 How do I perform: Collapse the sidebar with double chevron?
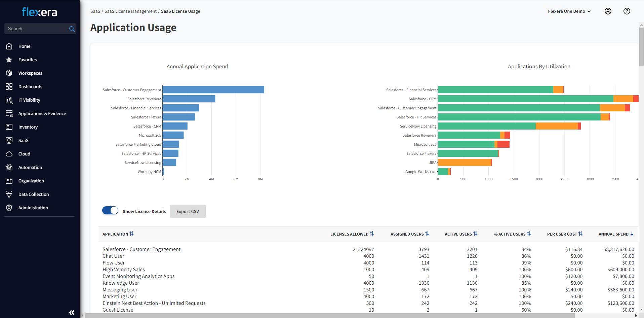72,313
